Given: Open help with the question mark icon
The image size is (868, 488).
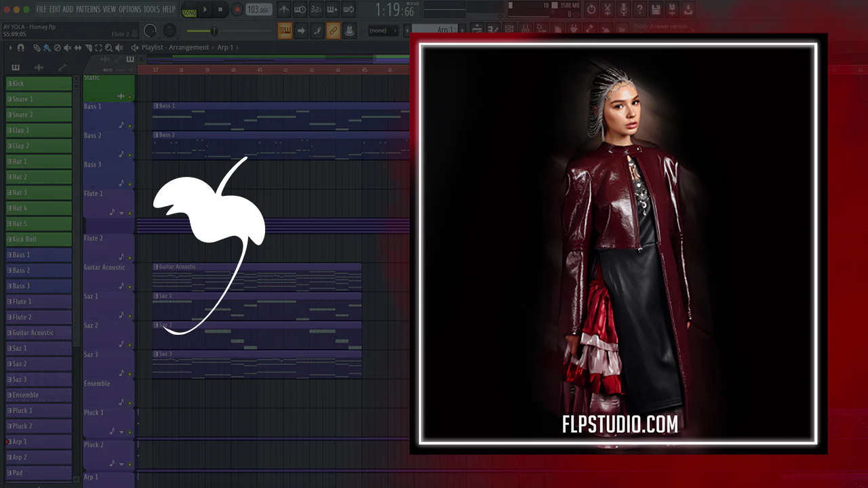Looking at the screenshot, I should click(639, 9).
